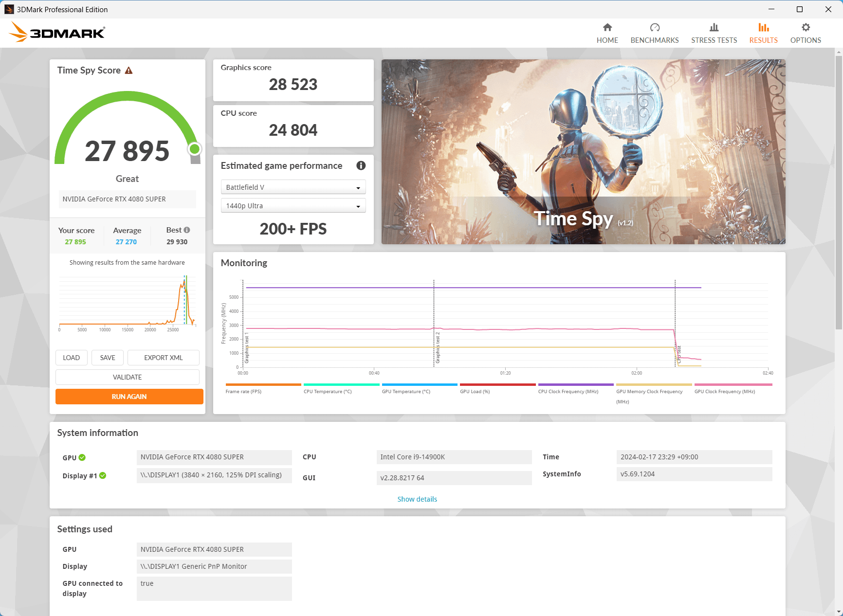
Task: Click the Display #1 resolution field
Action: [214, 475]
